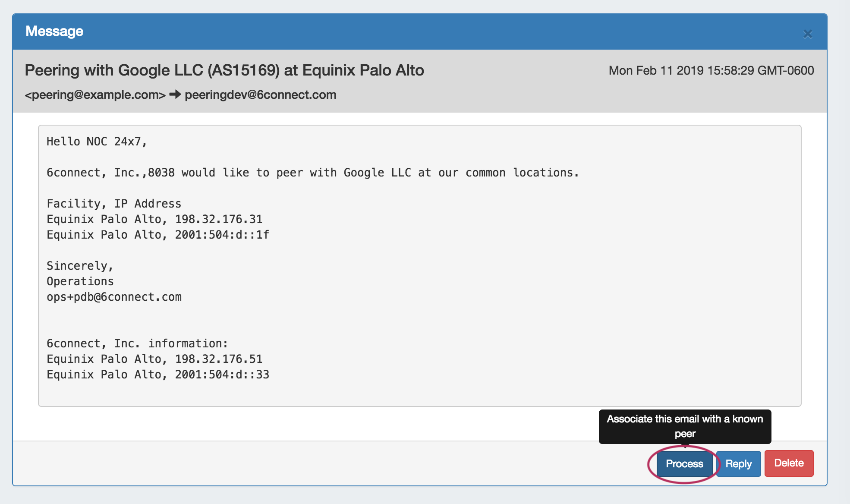Image resolution: width=850 pixels, height=504 pixels.
Task: Click the sender address peering@example.com
Action: point(95,95)
